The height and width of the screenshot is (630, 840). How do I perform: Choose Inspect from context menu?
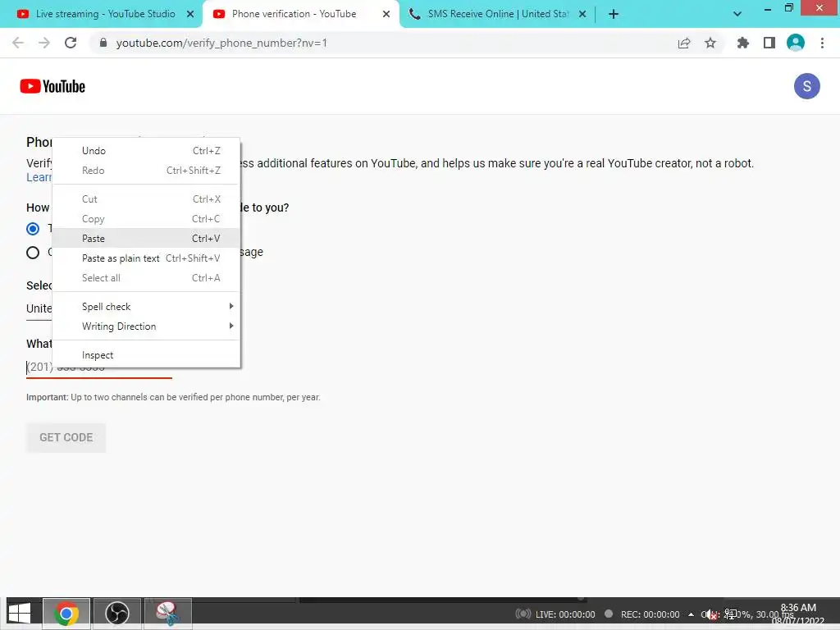pos(146,355)
